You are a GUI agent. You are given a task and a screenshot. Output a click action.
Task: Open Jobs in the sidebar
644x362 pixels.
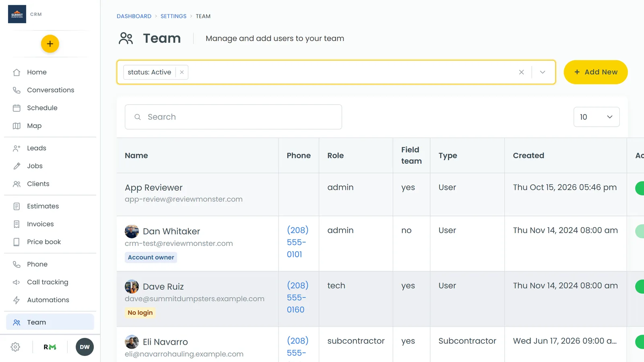pyautogui.click(x=50, y=166)
